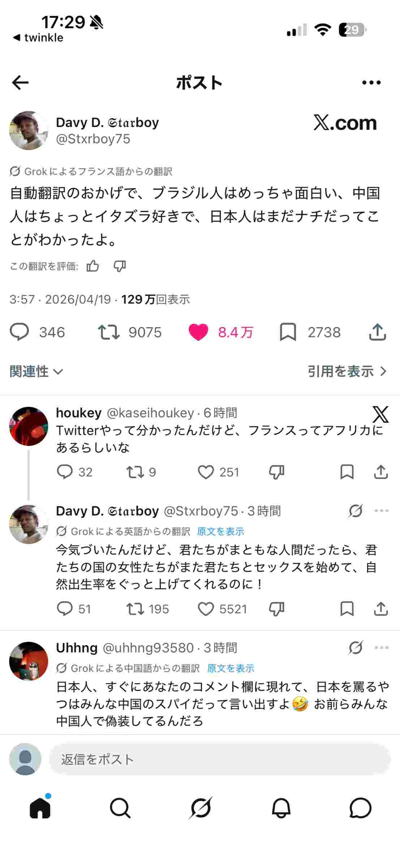Image resolution: width=400 pixels, height=868 pixels.
Task: Thumbs down the Grok translation
Action: [120, 266]
